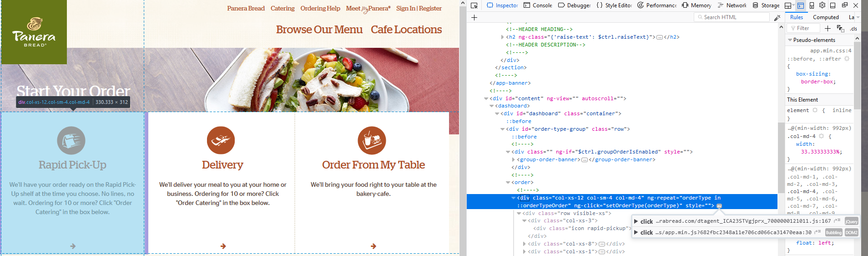
Task: Click the Search HTML field
Action: tap(732, 17)
